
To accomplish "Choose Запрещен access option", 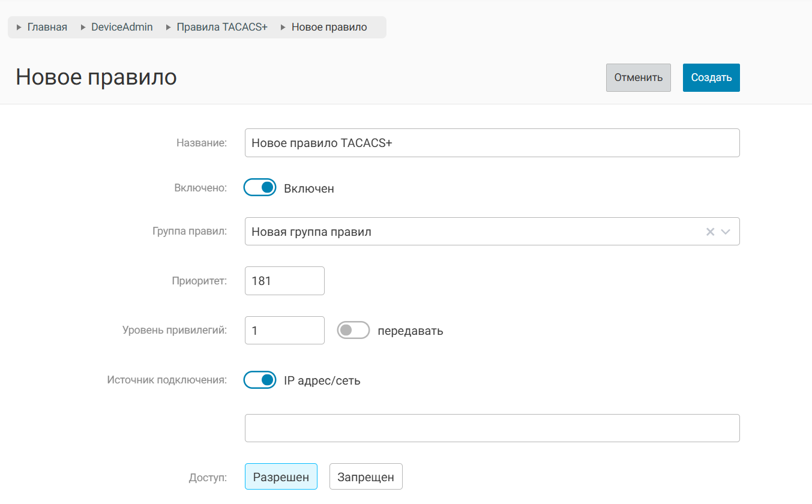I will coord(365,477).
